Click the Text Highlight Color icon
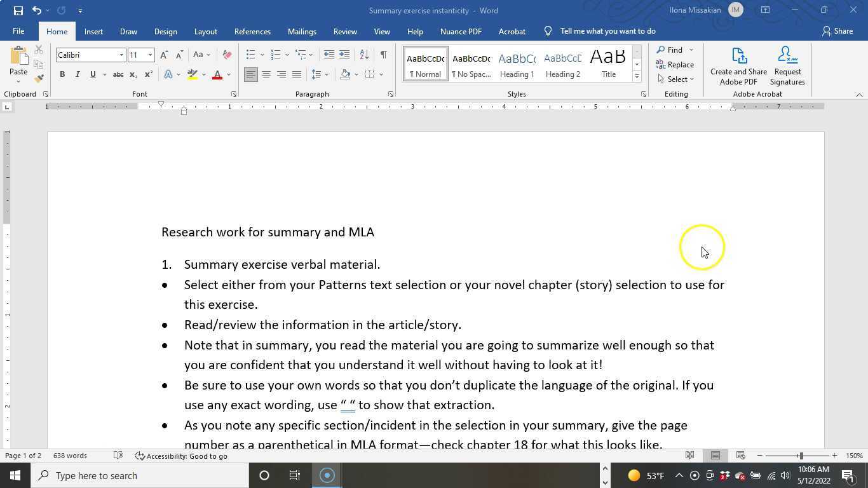Viewport: 868px width, 488px height. coord(192,74)
